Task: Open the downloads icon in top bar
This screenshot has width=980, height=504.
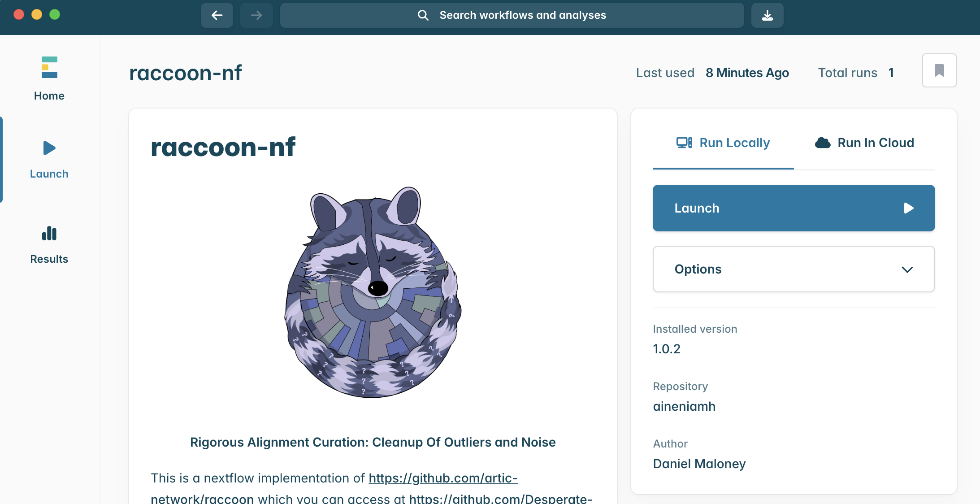Action: tap(768, 15)
